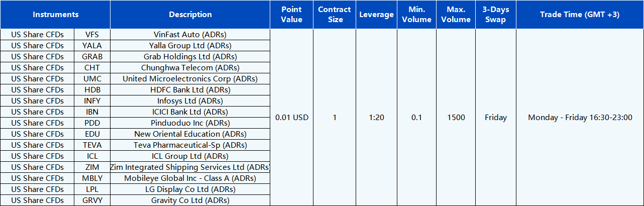Screen dimensions: 644x206
Task: Select Mobileye Global Inc description cell
Action: (x=190, y=178)
